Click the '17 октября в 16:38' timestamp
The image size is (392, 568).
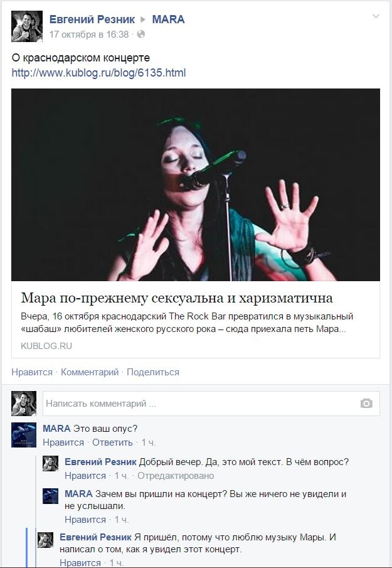click(x=89, y=35)
